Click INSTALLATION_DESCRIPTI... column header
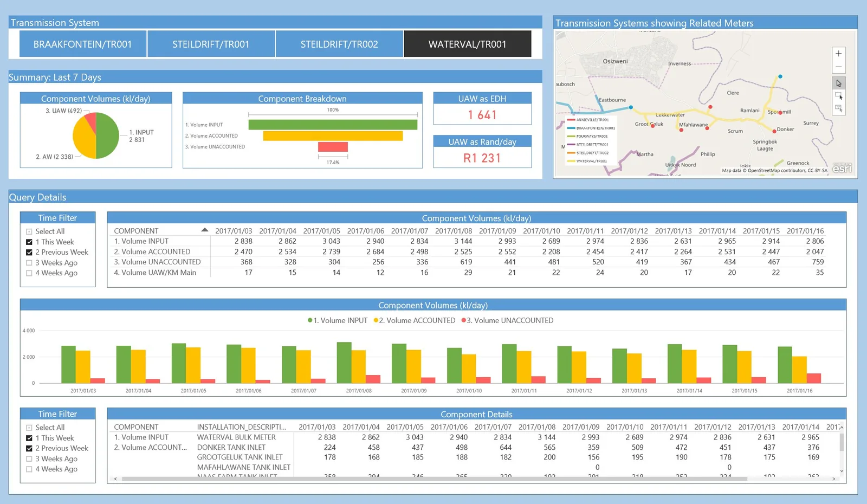 [242, 427]
